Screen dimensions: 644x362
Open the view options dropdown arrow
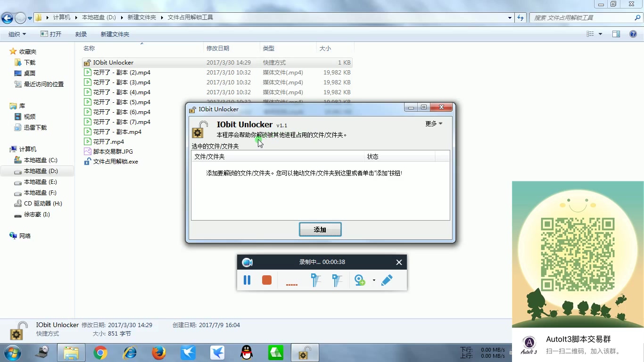[x=600, y=34]
